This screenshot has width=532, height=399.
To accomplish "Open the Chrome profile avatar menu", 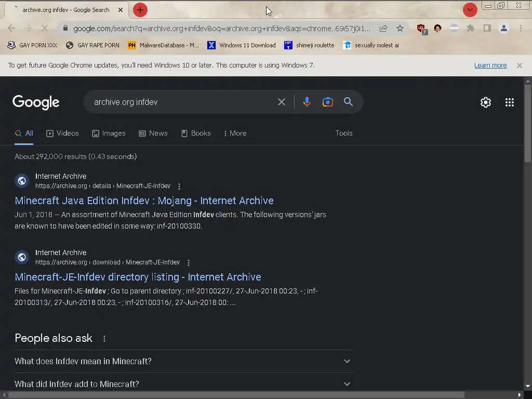I will tap(504, 28).
